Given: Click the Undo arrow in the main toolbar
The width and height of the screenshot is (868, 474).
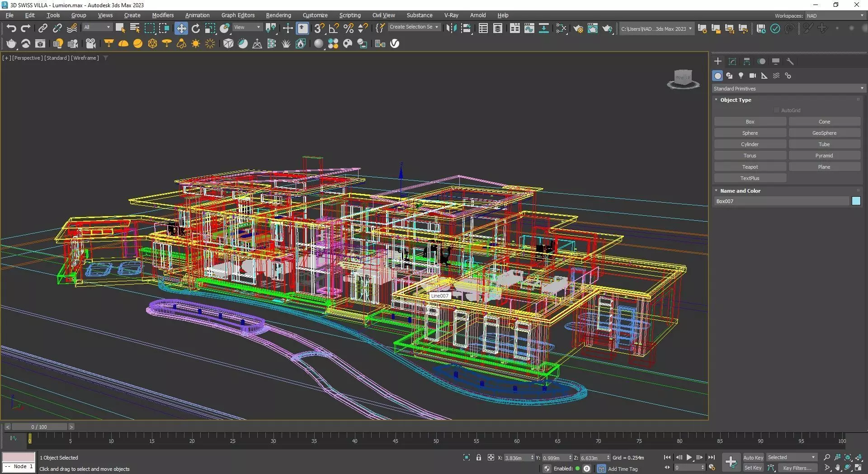Looking at the screenshot, I should pyautogui.click(x=11, y=28).
